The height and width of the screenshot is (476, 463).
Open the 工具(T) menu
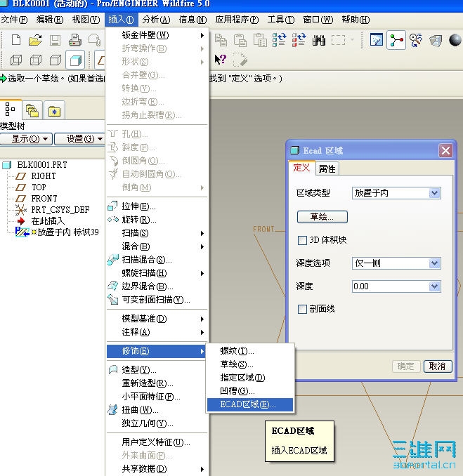281,20
